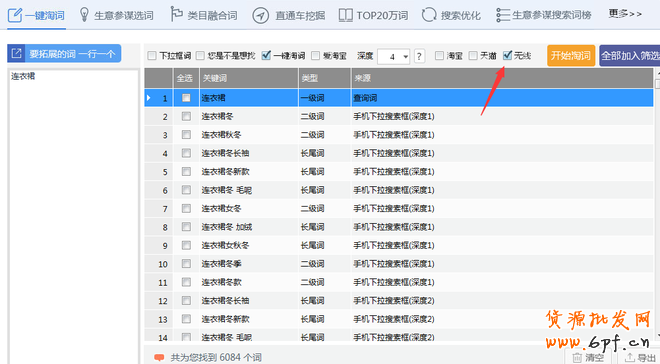Enable the 下拉框词 checkbox
The width and height of the screenshot is (660, 364).
pyautogui.click(x=152, y=56)
